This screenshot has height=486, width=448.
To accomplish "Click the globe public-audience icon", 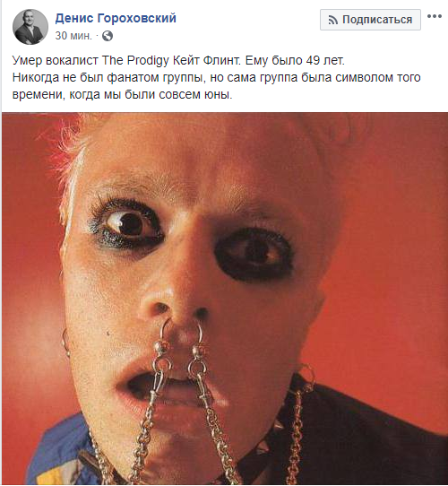I will click(108, 36).
